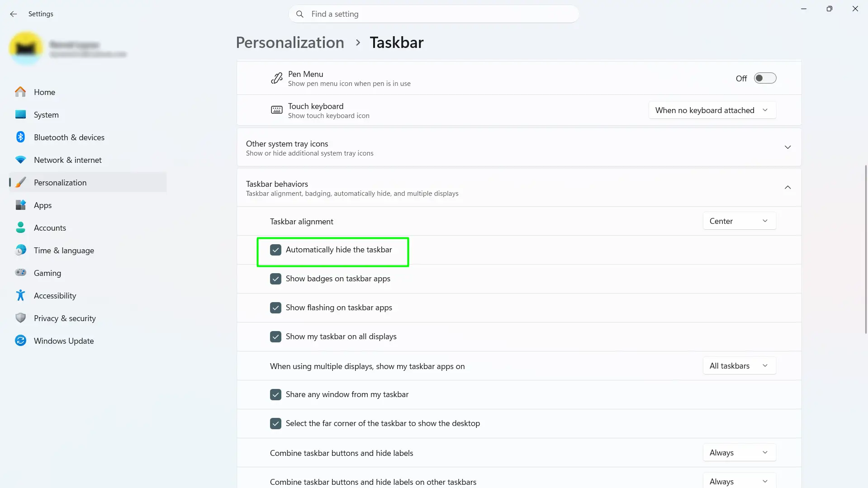Click the Accessibility figure icon
The width and height of the screenshot is (868, 488).
click(x=20, y=295)
